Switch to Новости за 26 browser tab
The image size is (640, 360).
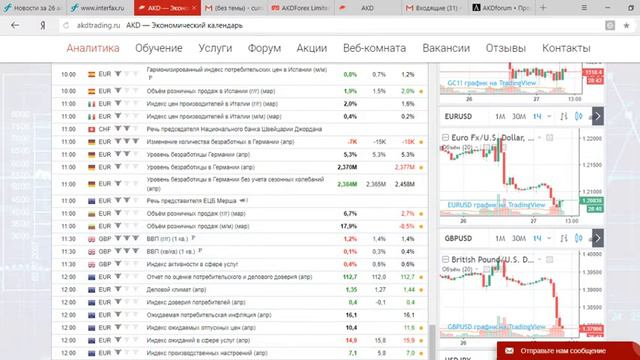(33, 8)
